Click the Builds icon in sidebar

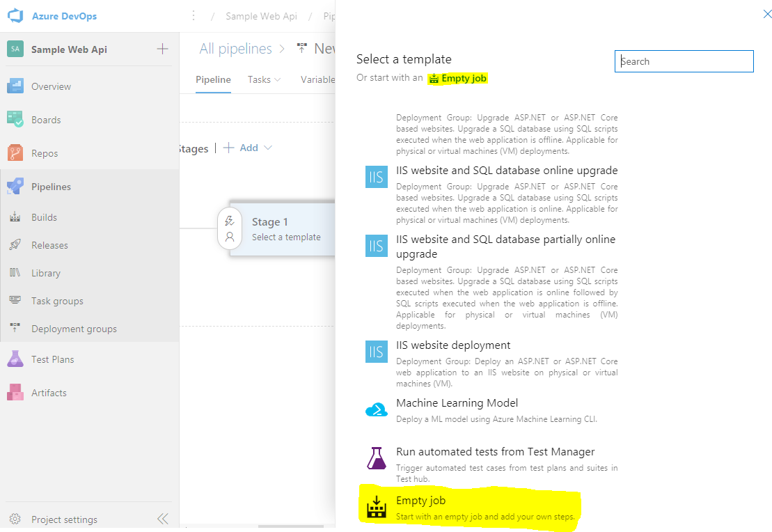[x=15, y=217]
